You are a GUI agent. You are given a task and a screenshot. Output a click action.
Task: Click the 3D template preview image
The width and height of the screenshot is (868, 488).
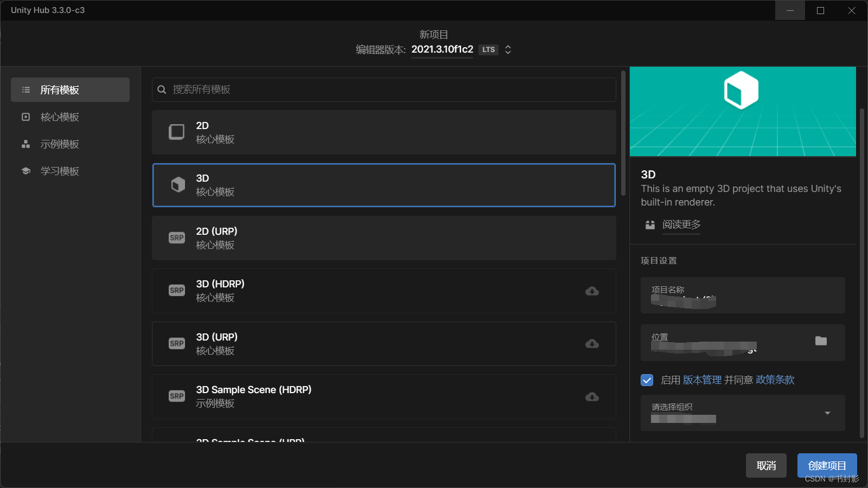click(x=743, y=112)
